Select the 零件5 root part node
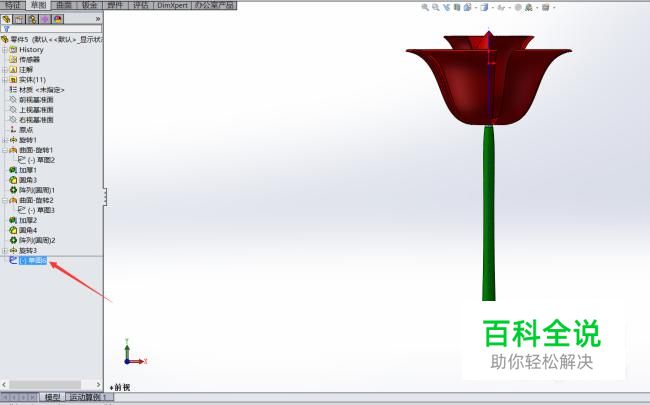Viewport: 650px width, 405px height. 51,39
